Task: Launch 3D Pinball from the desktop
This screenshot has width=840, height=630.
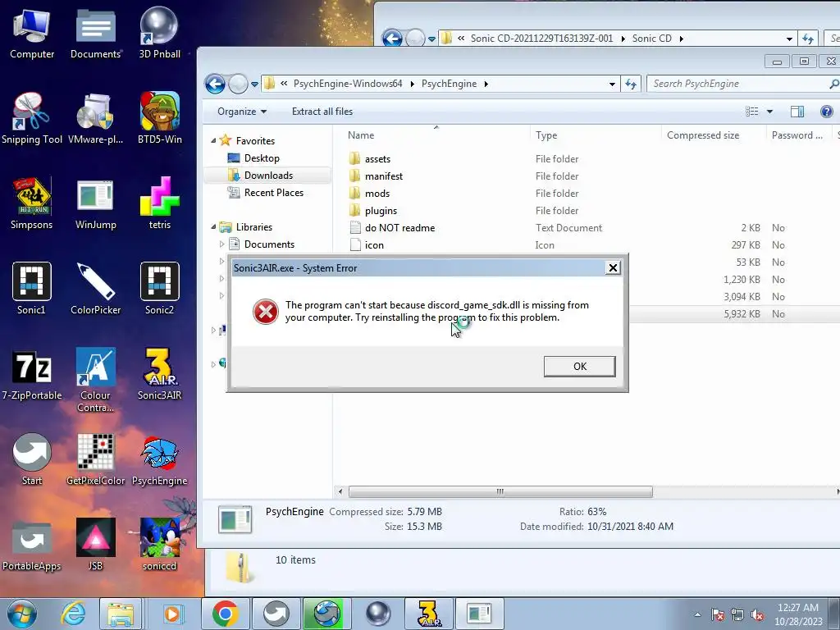Action: (159, 33)
